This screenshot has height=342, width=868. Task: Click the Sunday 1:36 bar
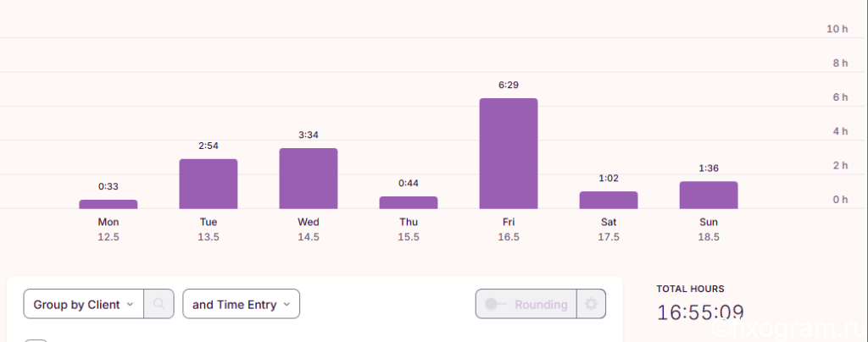tap(709, 195)
